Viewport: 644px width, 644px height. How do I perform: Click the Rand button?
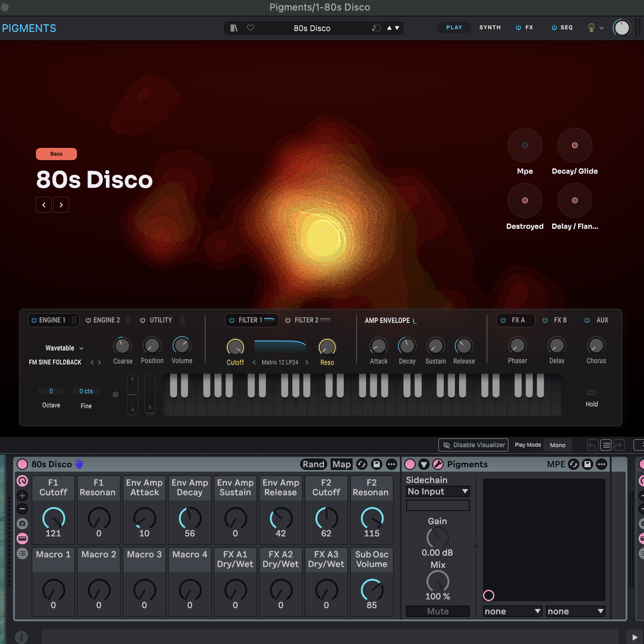[314, 464]
